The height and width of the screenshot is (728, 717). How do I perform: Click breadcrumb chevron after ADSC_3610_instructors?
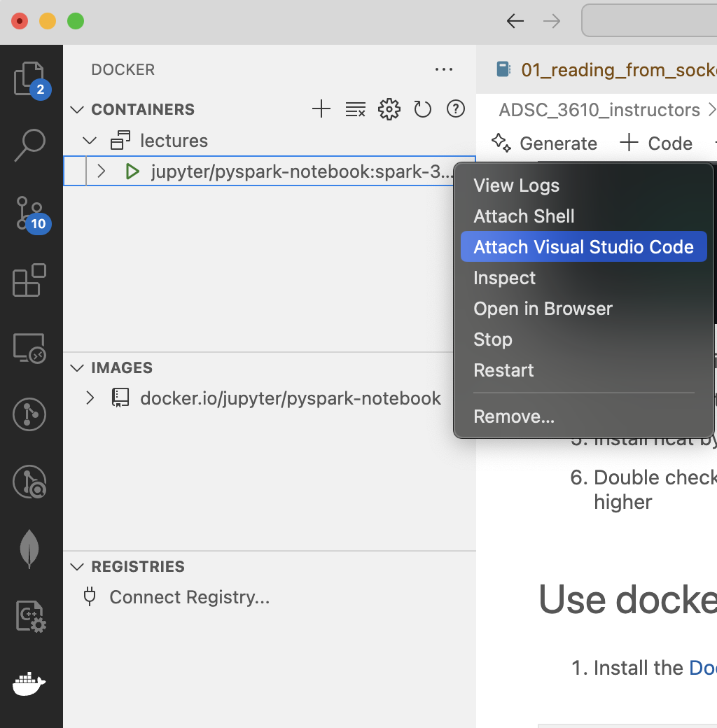712,110
